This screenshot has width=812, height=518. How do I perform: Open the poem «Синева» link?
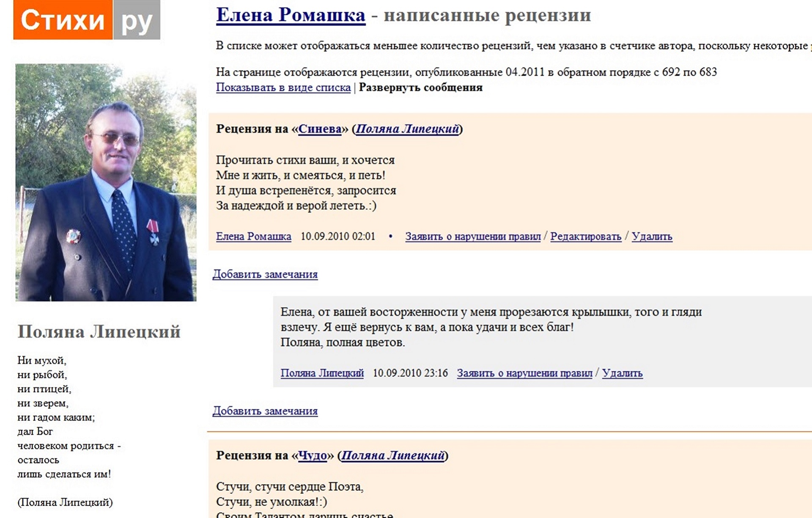(320, 129)
